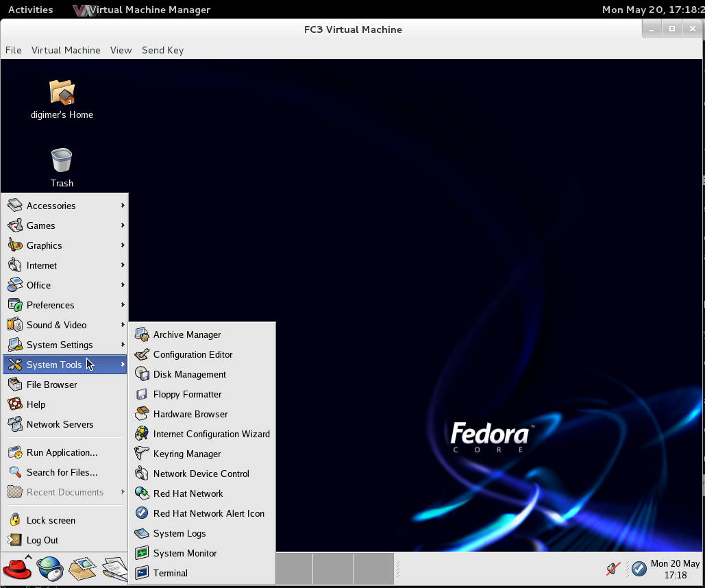Click the blue checkmark tray icon beside the clock
Screen dimensions: 705x588
[x=639, y=569]
